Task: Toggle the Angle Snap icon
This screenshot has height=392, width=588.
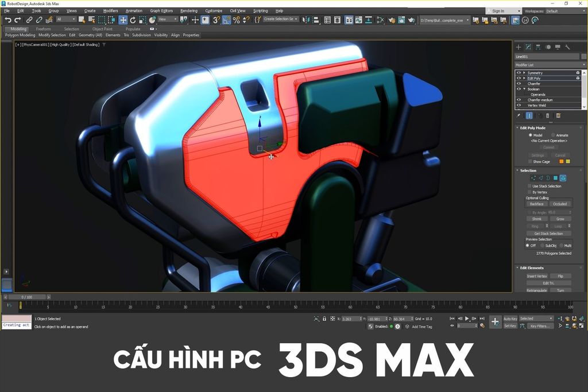Action: [226, 20]
